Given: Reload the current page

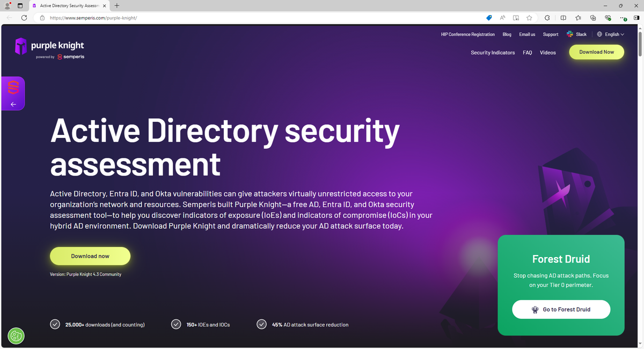Looking at the screenshot, I should [24, 18].
